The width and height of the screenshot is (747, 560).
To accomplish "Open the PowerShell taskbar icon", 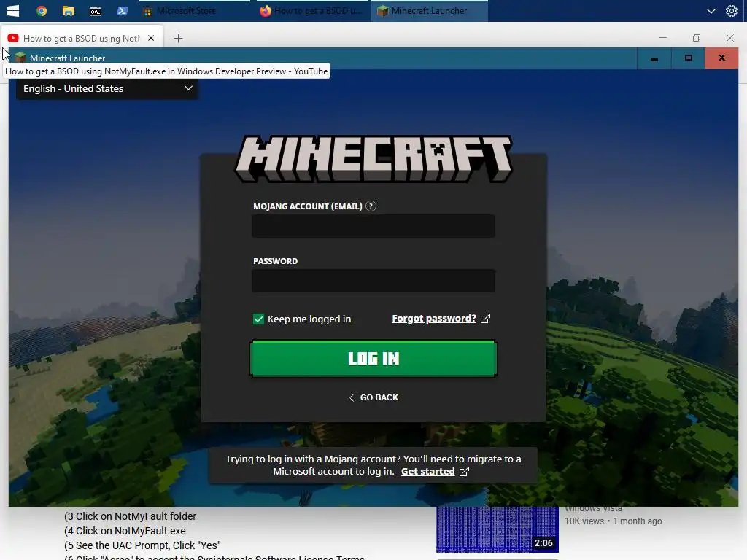I will point(123,10).
